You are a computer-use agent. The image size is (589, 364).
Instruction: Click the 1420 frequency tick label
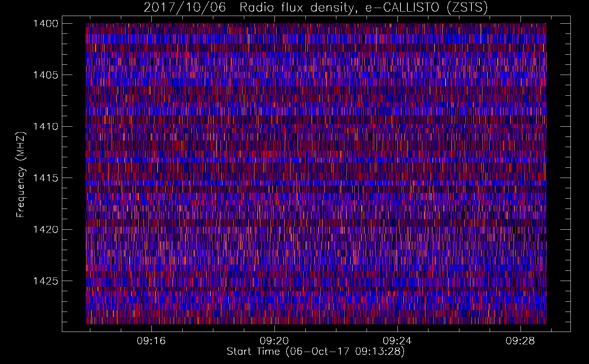point(46,230)
